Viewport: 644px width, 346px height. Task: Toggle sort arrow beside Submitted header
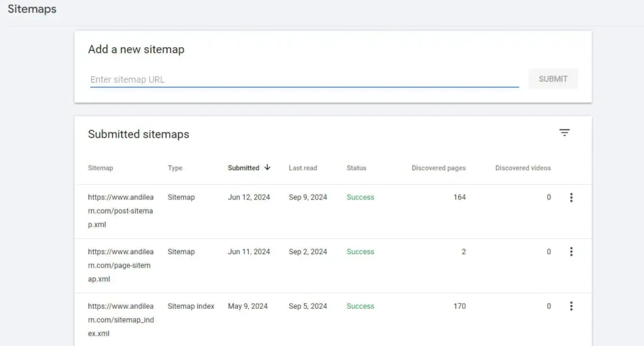coord(267,167)
